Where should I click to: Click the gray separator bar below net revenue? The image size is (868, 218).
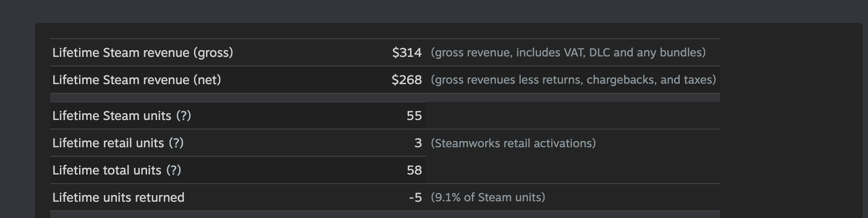[x=385, y=98]
